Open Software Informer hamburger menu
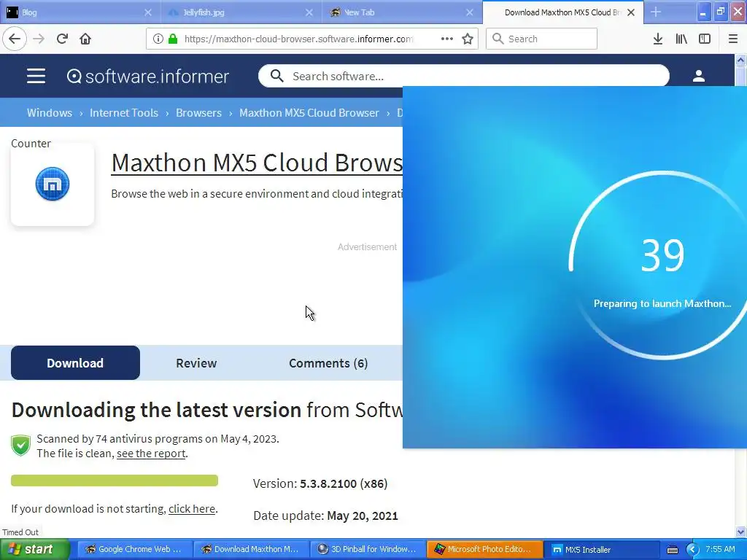This screenshot has width=747, height=560. 36,76
